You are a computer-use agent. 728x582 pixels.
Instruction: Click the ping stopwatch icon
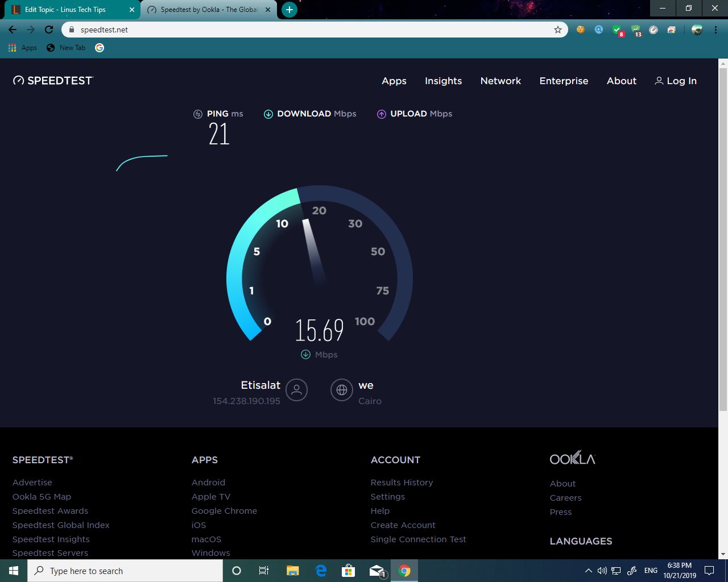(198, 114)
